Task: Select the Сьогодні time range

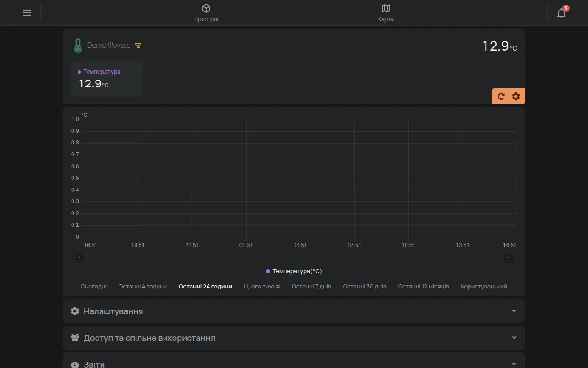Action: (94, 286)
